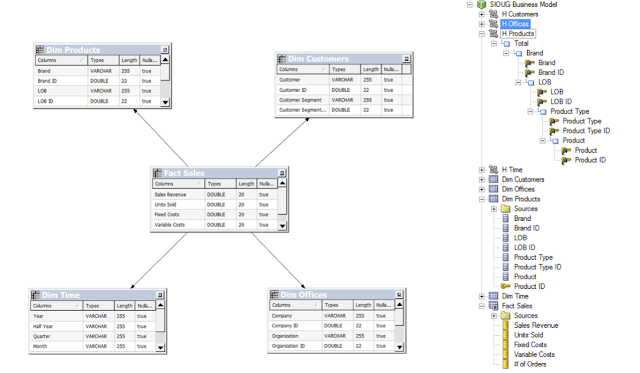Click the Dim Customers table icon in tree
This screenshot has width=640, height=373.
click(493, 179)
